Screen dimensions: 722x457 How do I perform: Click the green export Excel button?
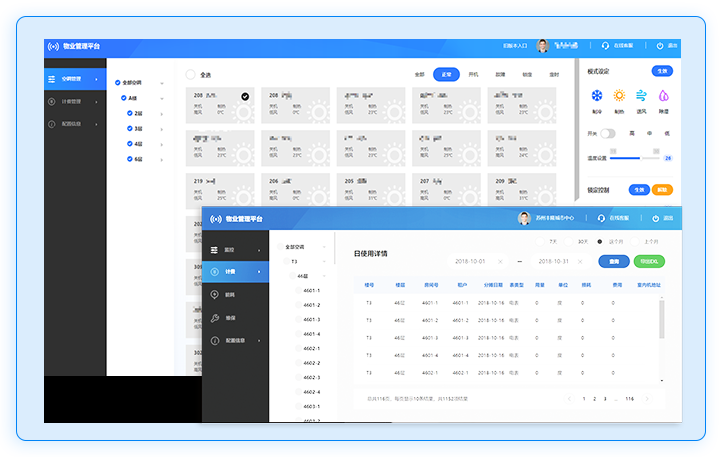(x=647, y=261)
